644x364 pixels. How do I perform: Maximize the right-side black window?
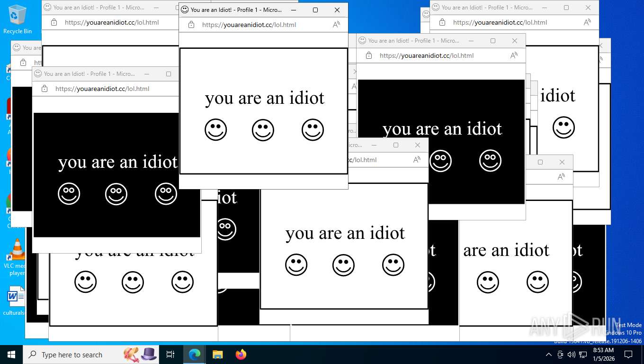coord(493,41)
